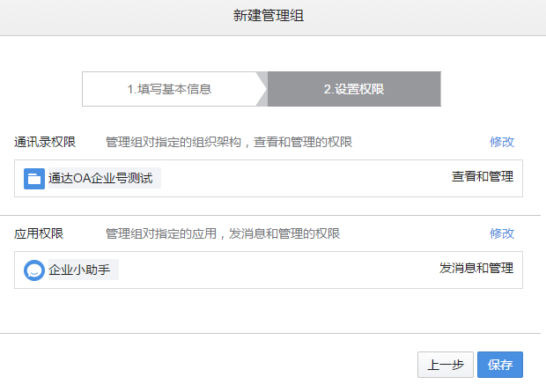Click the 查看和管理 permission text
546x392 pixels.
pos(482,176)
